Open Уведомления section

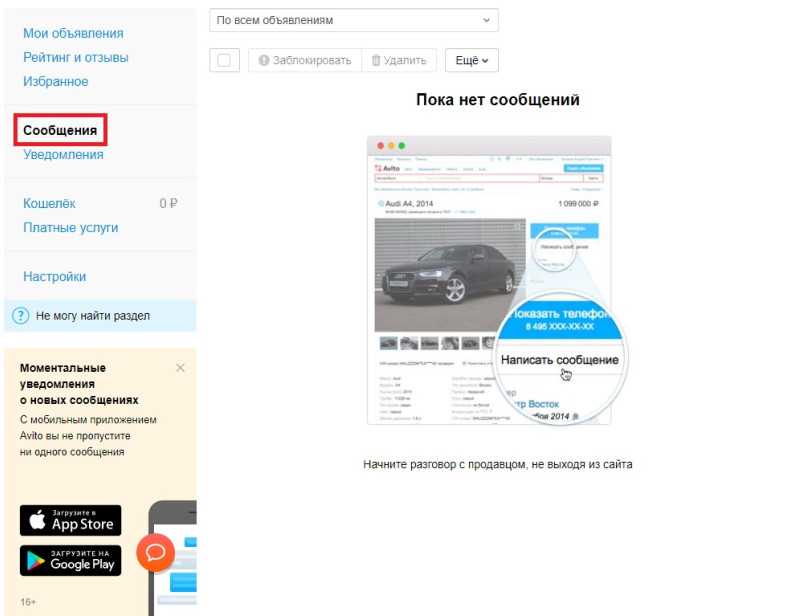tap(63, 155)
